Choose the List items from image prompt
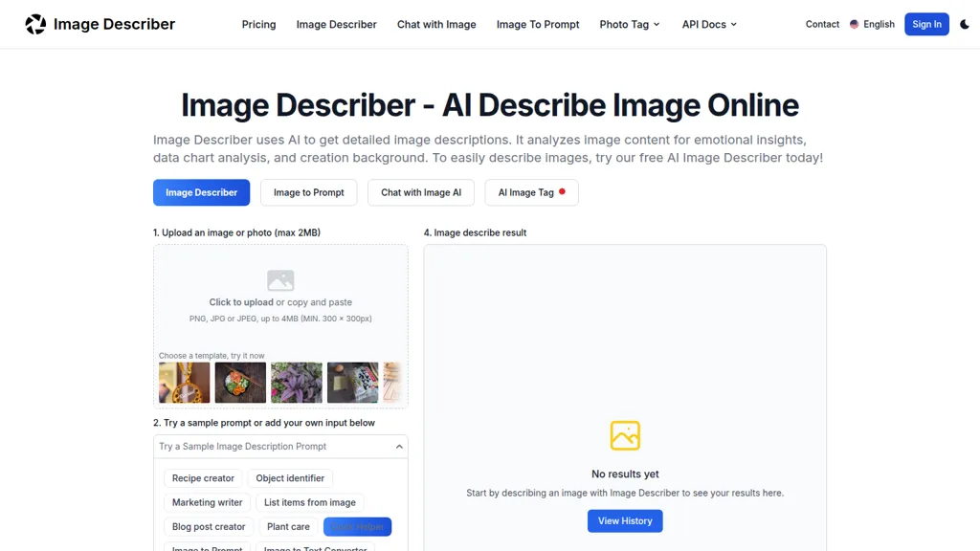Image resolution: width=980 pixels, height=551 pixels. pos(310,503)
